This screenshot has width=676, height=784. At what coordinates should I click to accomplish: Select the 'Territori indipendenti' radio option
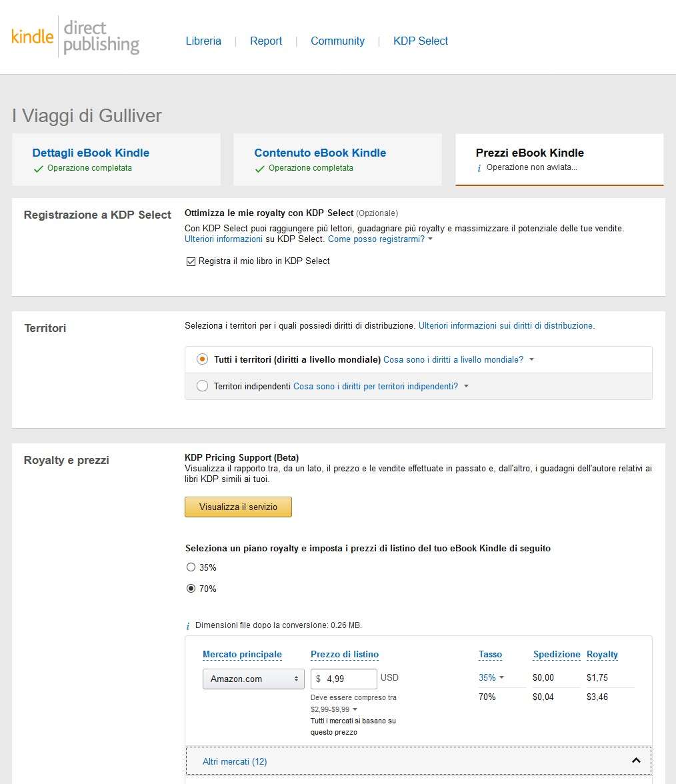point(203,386)
